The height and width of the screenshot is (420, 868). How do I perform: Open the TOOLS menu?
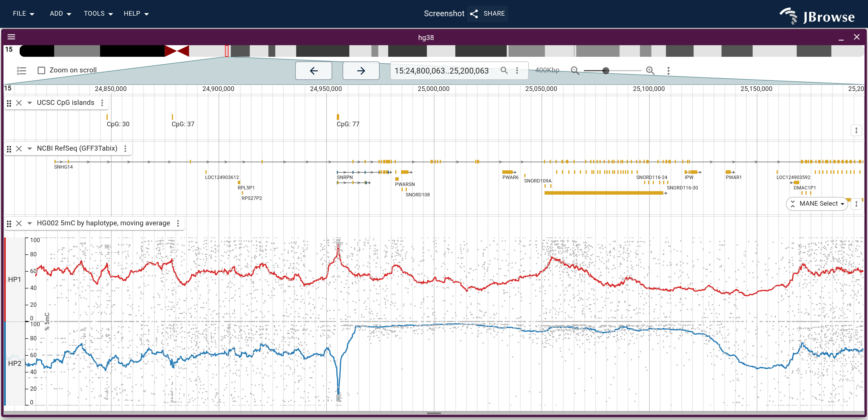tap(98, 14)
